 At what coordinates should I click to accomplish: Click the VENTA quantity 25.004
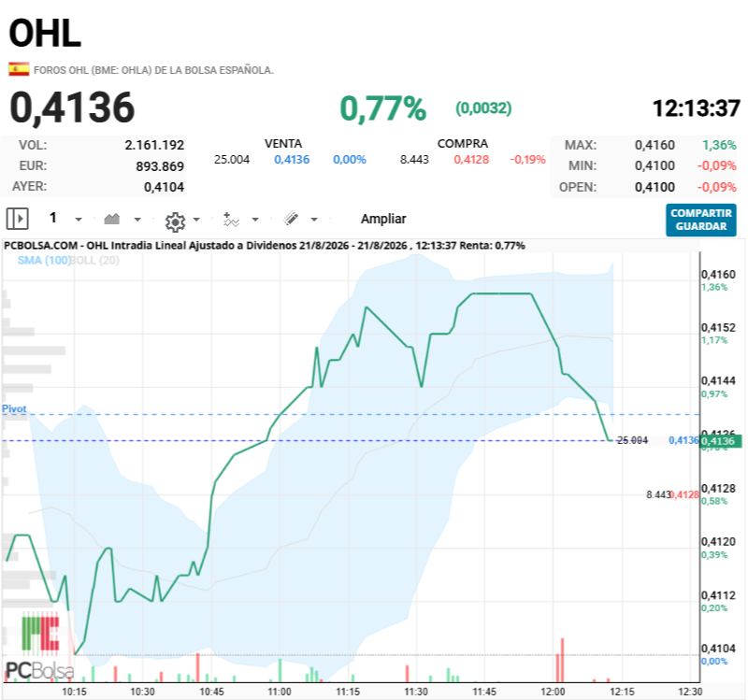coord(231,160)
